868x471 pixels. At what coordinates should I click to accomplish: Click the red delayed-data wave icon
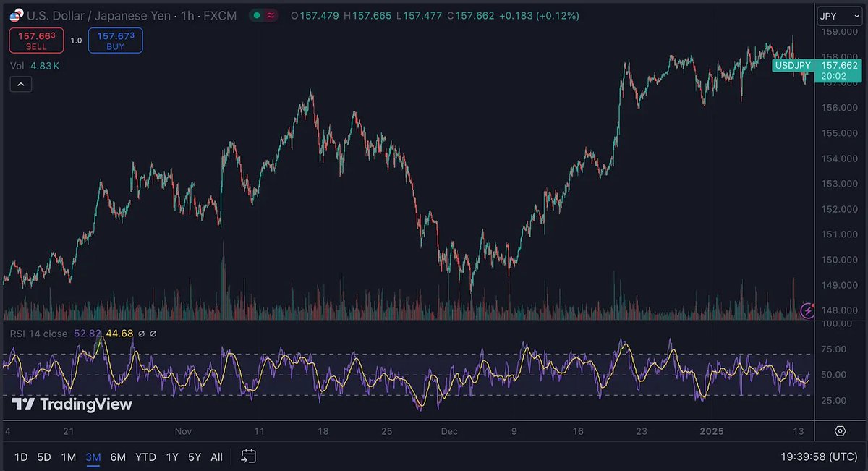point(271,15)
